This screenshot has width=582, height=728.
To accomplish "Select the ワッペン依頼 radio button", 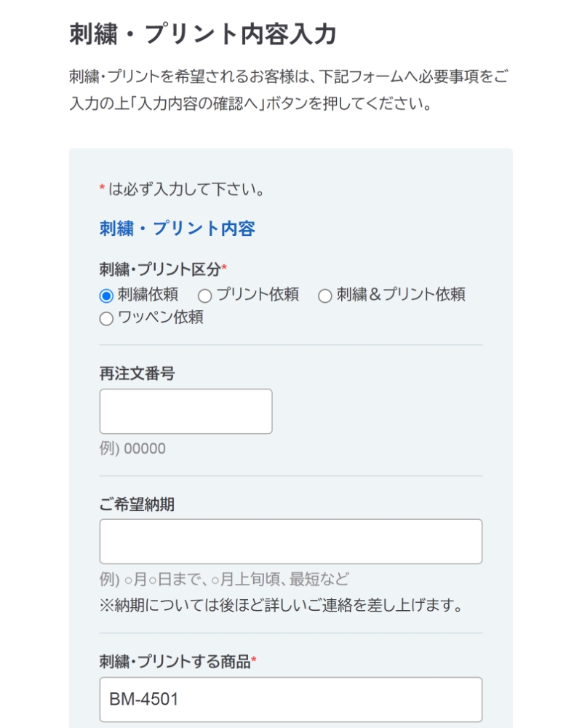I will point(106,318).
